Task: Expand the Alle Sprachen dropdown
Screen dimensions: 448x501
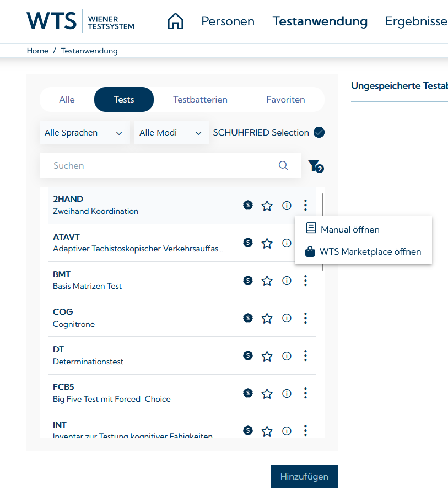Action: coord(84,133)
